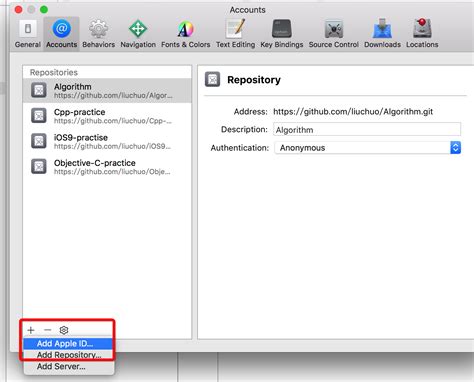Image resolution: width=474 pixels, height=382 pixels.
Task: Click the Repository header icon in detail pane
Action: [x=212, y=79]
